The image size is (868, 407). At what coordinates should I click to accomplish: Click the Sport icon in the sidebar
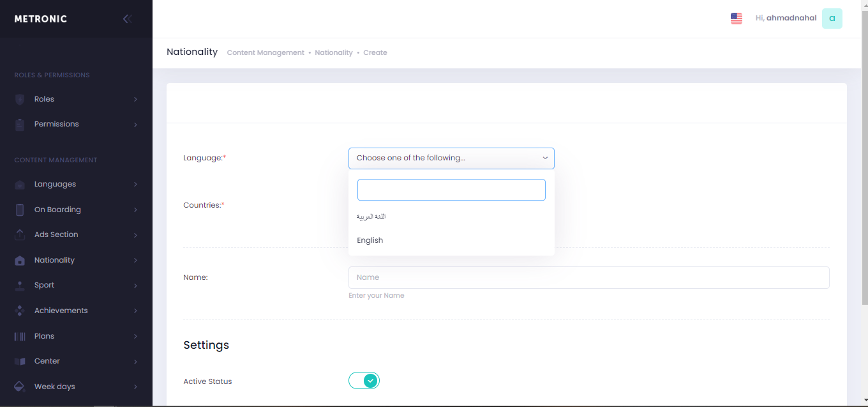click(20, 286)
